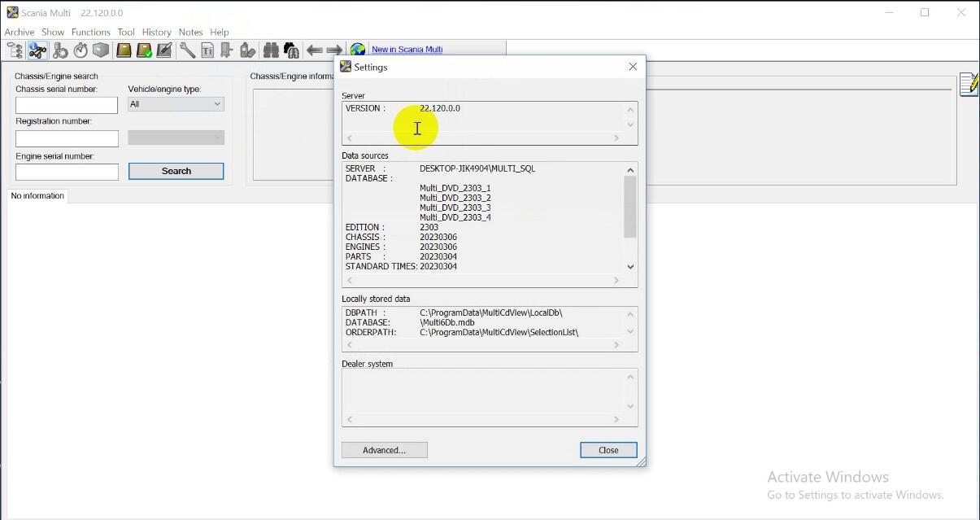This screenshot has width=980, height=520.
Task: Open the Notes menu
Action: point(190,33)
